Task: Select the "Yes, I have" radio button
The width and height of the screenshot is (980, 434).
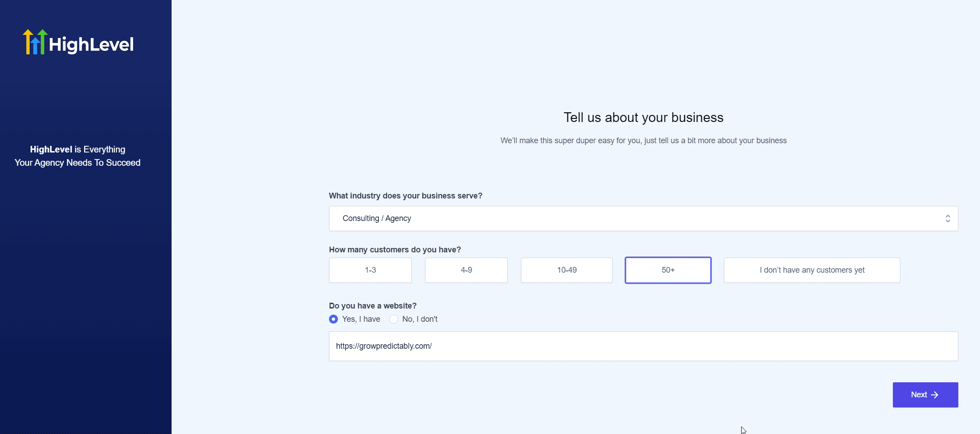Action: coord(333,319)
